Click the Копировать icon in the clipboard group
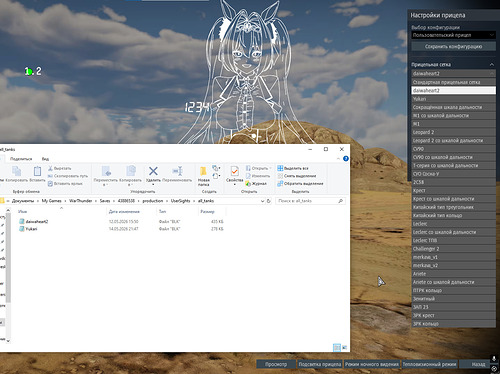This screenshot has width=500, height=374. [16, 171]
